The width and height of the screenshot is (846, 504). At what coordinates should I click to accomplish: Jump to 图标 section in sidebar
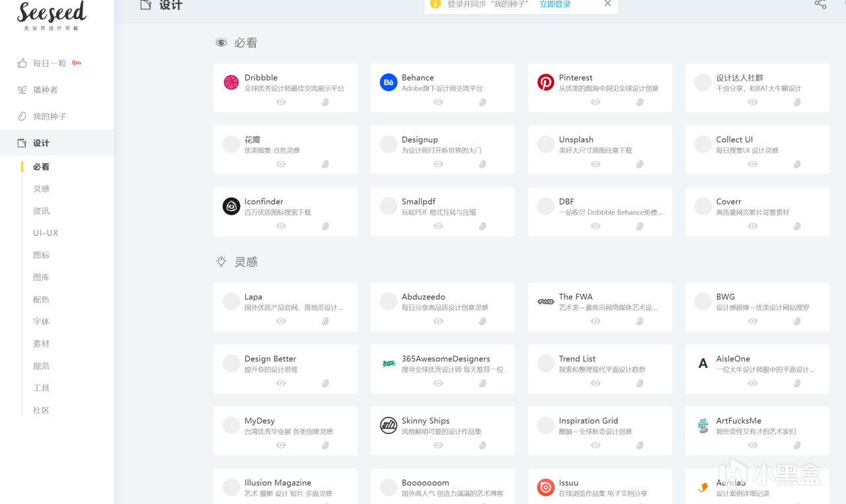click(41, 256)
